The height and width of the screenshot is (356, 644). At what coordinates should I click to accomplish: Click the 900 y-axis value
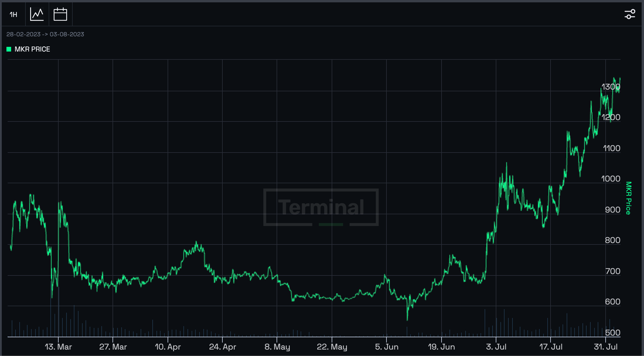613,210
